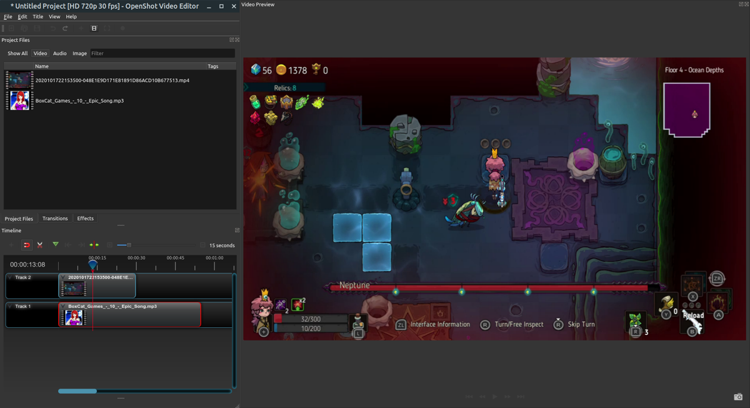This screenshot has height=408, width=750.
Task: Click the timeline zoom in icon
Action: click(x=110, y=245)
